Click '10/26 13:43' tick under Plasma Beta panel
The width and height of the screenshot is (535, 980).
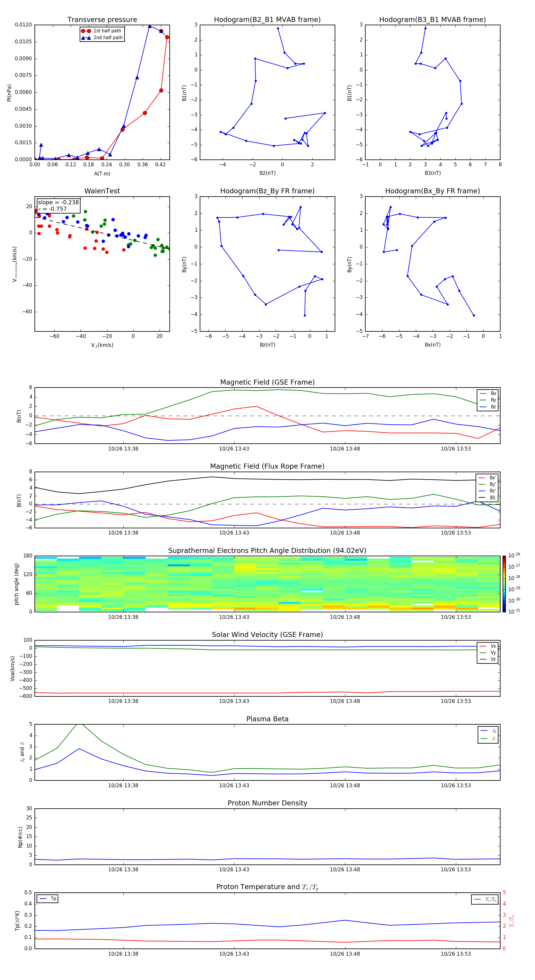coord(234,785)
